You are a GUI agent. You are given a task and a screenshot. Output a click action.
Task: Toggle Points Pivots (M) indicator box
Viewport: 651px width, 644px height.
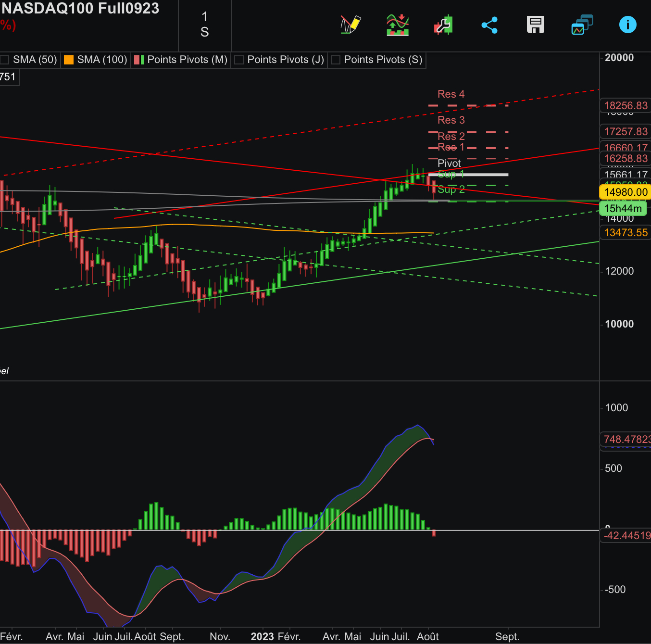click(x=139, y=60)
